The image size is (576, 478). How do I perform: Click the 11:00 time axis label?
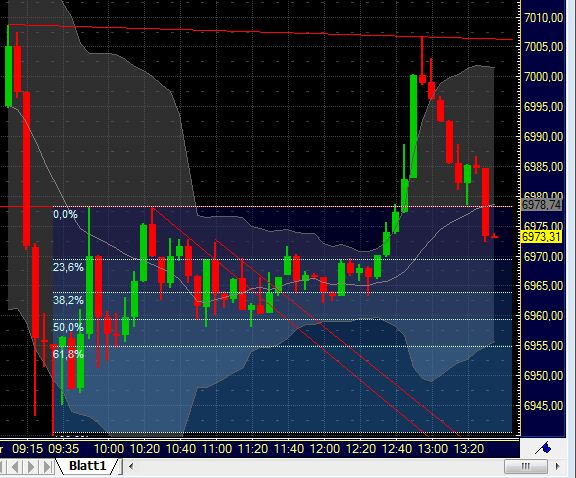pyautogui.click(x=217, y=449)
